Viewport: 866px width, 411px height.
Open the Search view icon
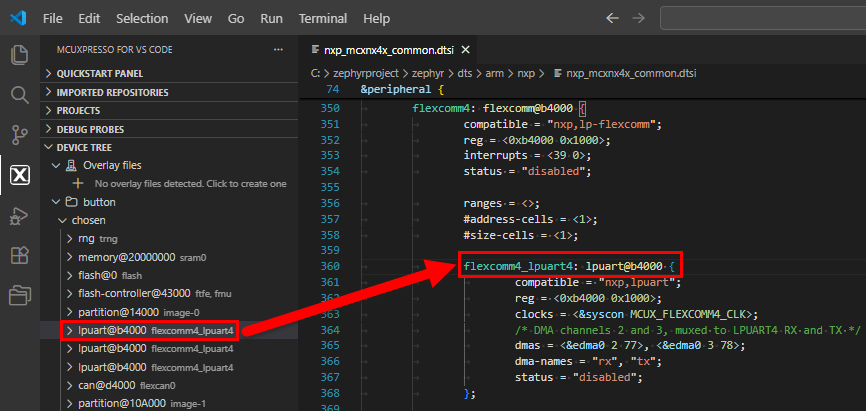click(x=19, y=95)
